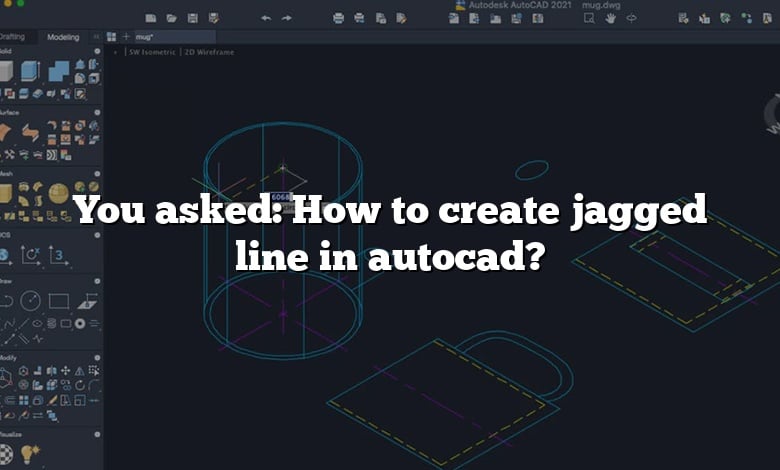Start the Extrude solid tool

point(30,71)
